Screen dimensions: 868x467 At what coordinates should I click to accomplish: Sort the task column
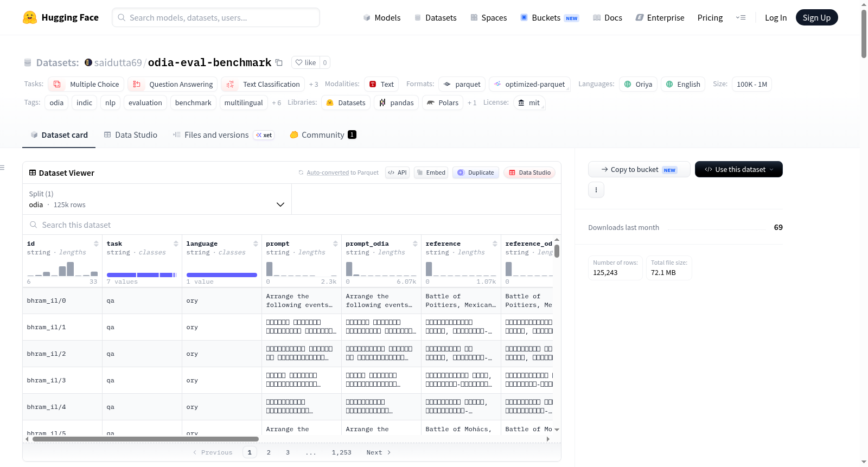[176, 244]
